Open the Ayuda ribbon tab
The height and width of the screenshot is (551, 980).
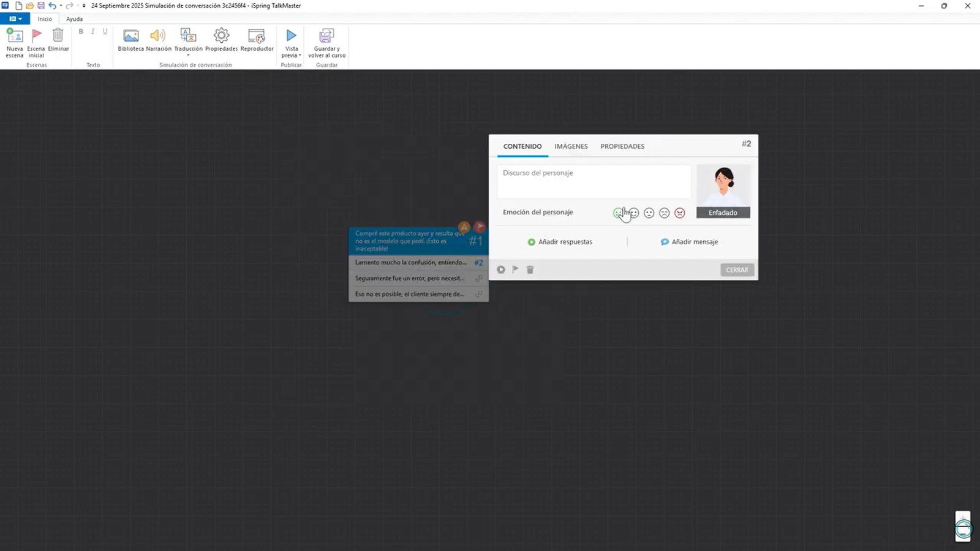74,19
